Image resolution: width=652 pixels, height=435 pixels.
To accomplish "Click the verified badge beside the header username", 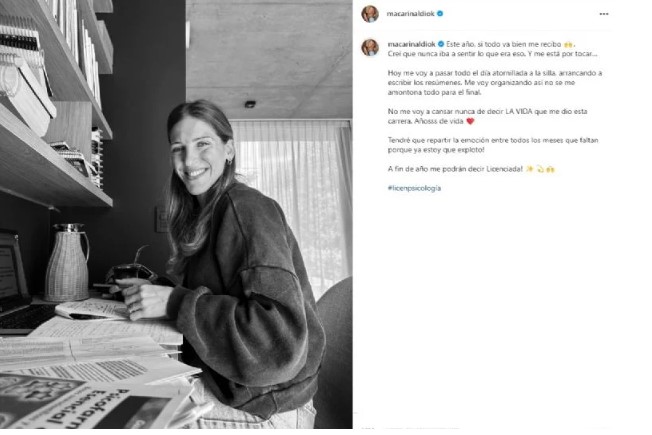I will pyautogui.click(x=440, y=13).
